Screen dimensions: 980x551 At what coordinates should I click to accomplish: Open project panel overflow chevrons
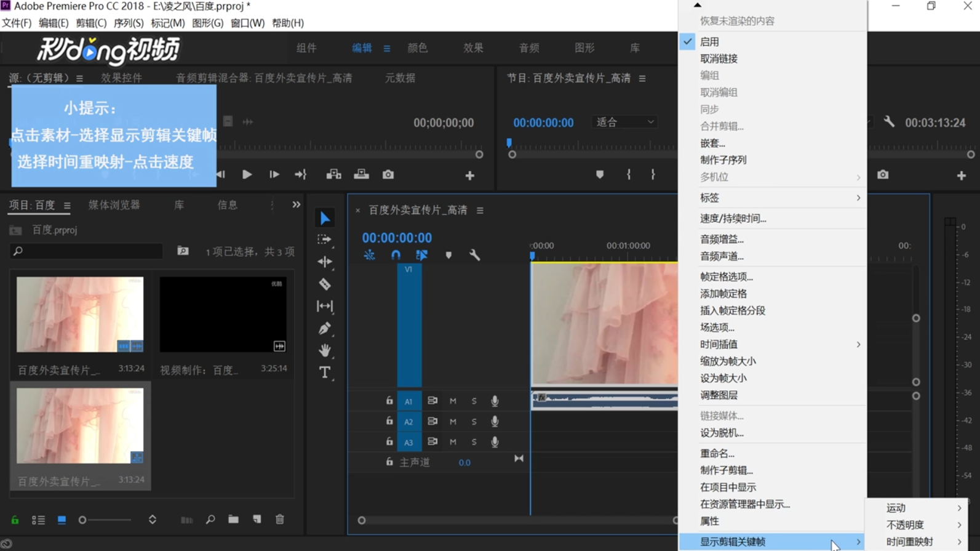296,204
